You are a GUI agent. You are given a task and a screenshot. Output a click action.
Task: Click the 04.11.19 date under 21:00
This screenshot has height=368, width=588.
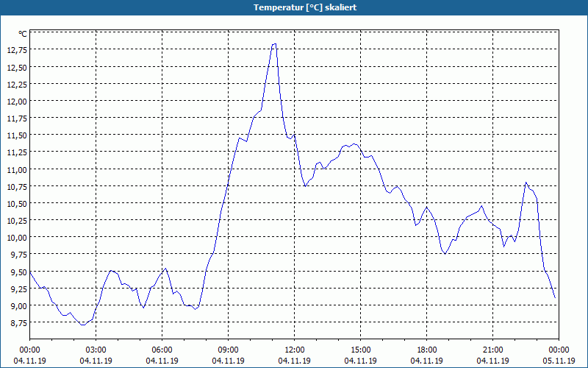492,361
